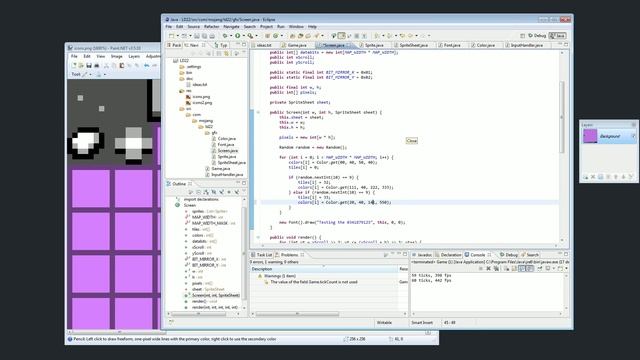
Task: Click the External Tools run icon in Eclipse
Action: pyautogui.click(x=250, y=36)
